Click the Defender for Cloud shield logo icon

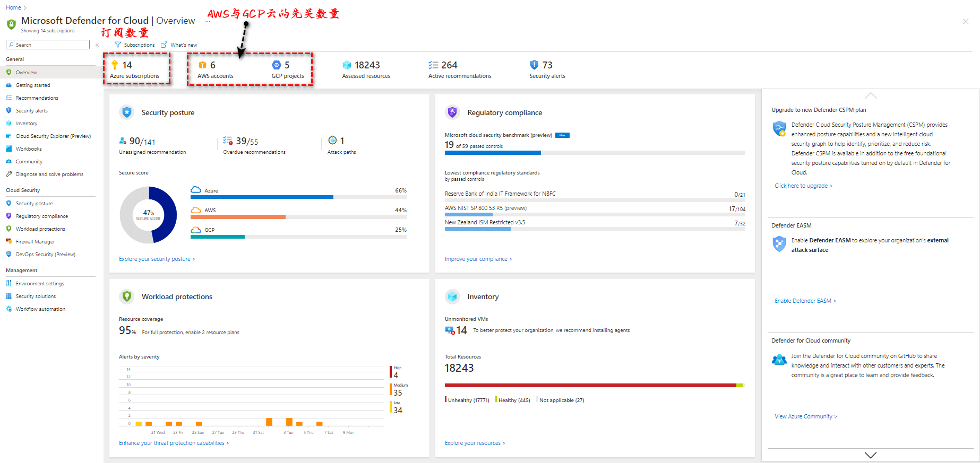coord(11,24)
